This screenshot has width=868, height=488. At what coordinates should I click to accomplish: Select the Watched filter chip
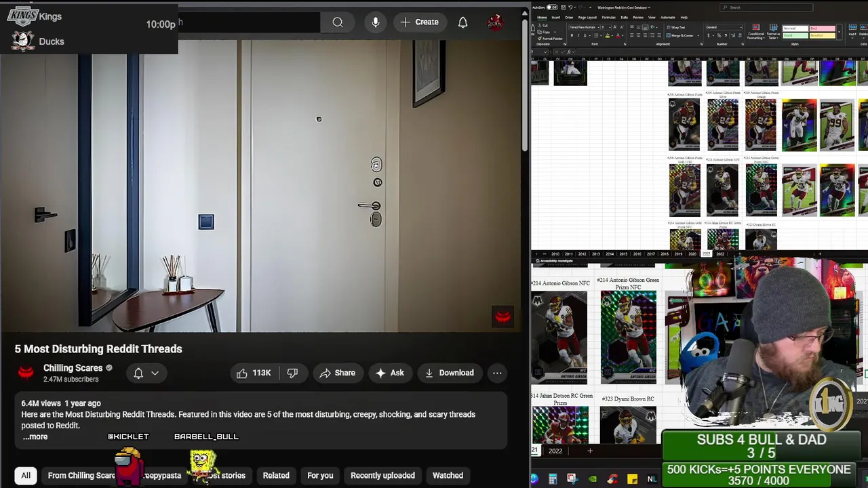tap(448, 475)
